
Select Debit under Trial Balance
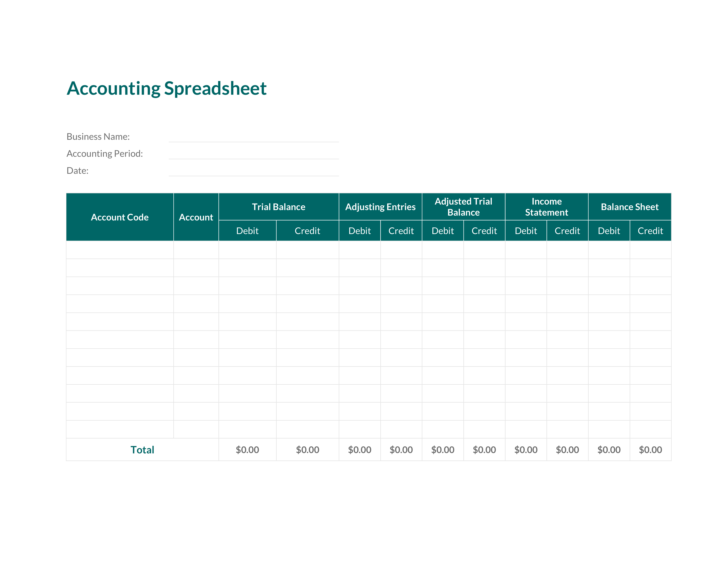(247, 231)
